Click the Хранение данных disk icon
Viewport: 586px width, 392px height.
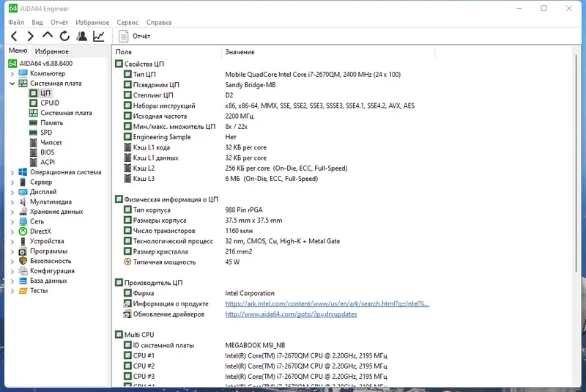tap(23, 212)
